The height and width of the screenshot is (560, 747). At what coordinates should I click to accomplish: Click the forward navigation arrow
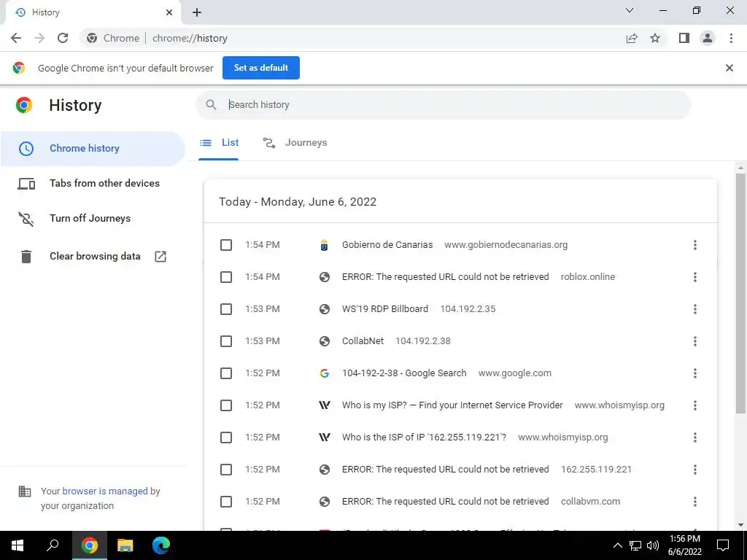[39, 38]
